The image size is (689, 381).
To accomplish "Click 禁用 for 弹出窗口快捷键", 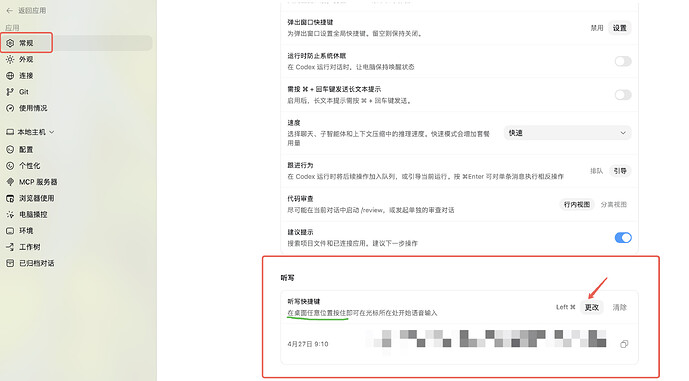I will [596, 28].
